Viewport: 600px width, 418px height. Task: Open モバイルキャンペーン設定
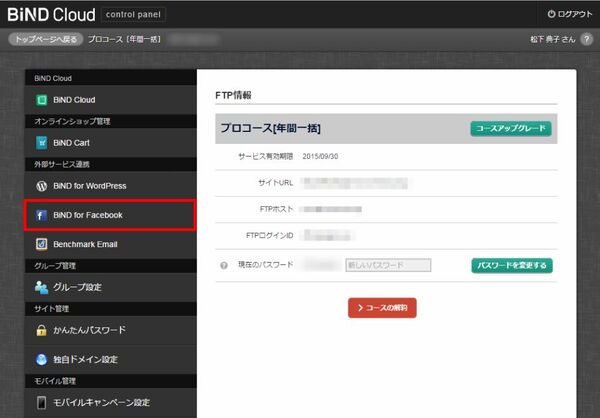click(x=111, y=403)
